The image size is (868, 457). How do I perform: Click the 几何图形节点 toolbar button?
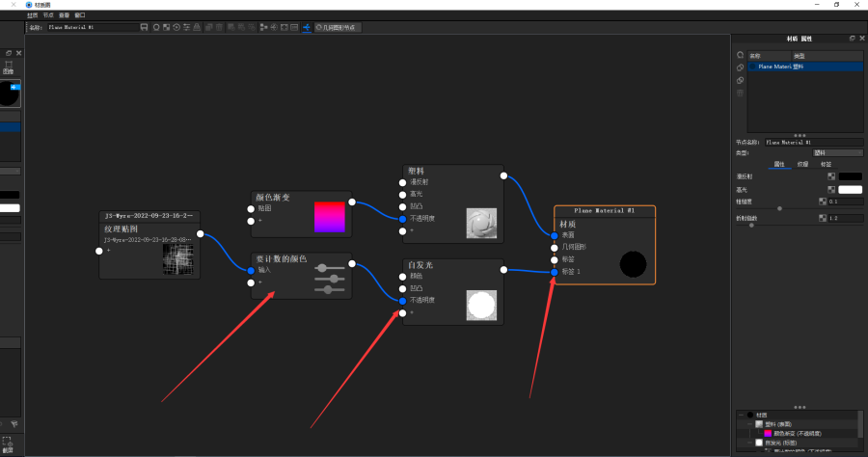pyautogui.click(x=338, y=27)
